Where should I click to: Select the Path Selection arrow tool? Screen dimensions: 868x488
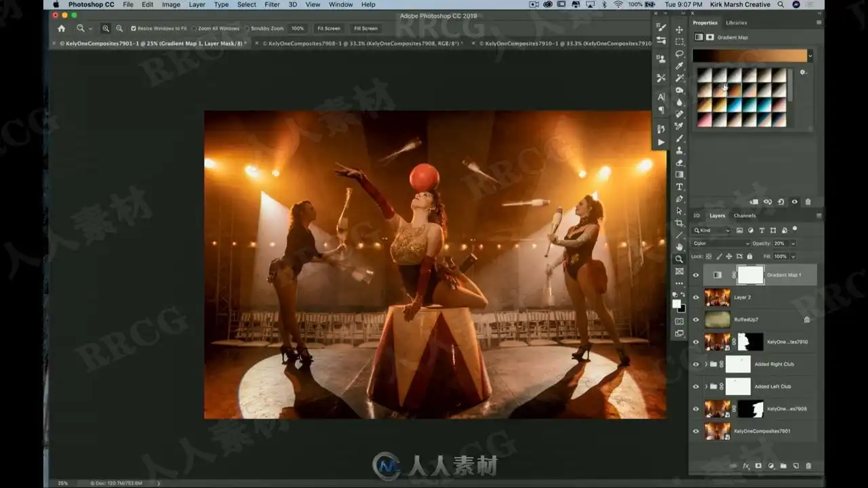coord(679,211)
